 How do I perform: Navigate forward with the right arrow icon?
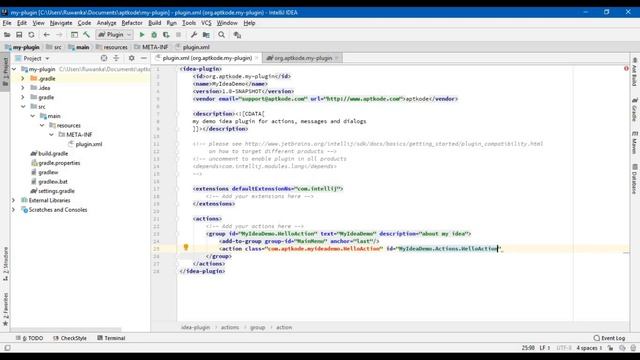(59, 35)
